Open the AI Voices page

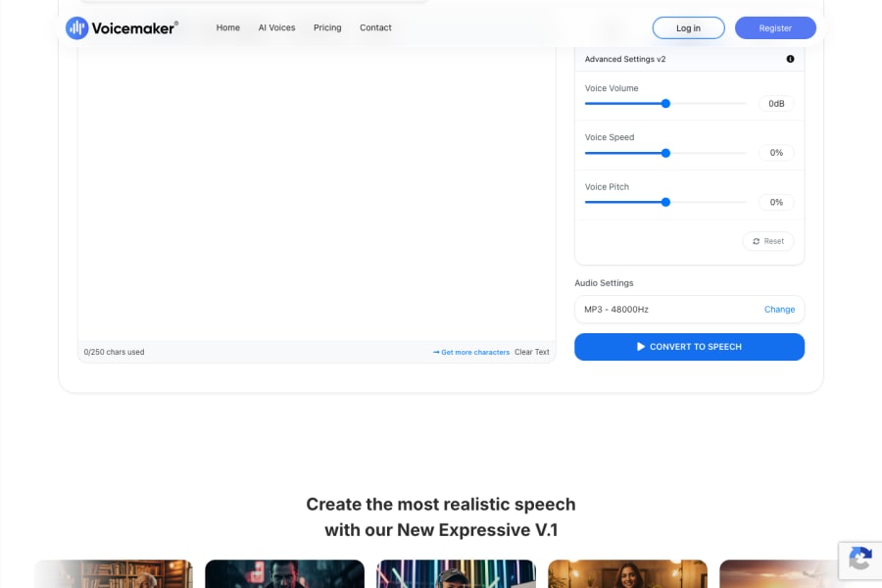coord(276,27)
